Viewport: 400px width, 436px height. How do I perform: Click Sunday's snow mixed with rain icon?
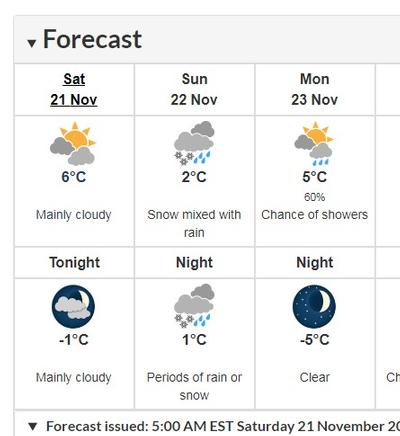194,143
